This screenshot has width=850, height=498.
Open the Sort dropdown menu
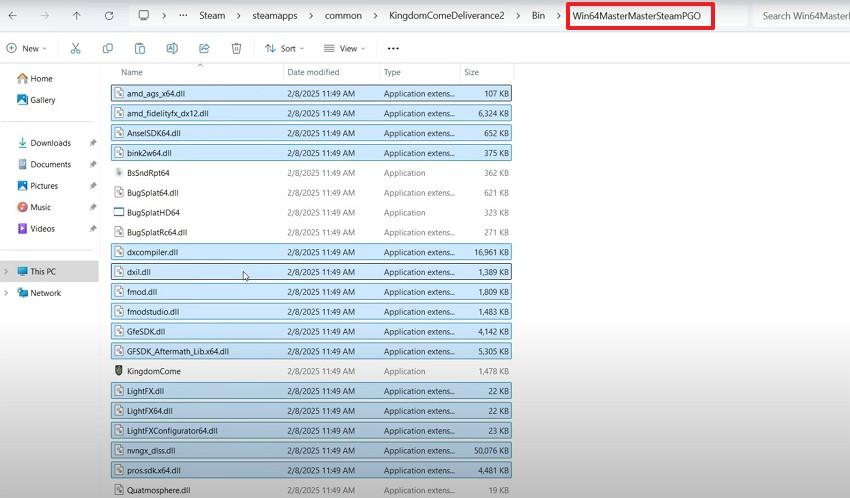click(x=285, y=48)
